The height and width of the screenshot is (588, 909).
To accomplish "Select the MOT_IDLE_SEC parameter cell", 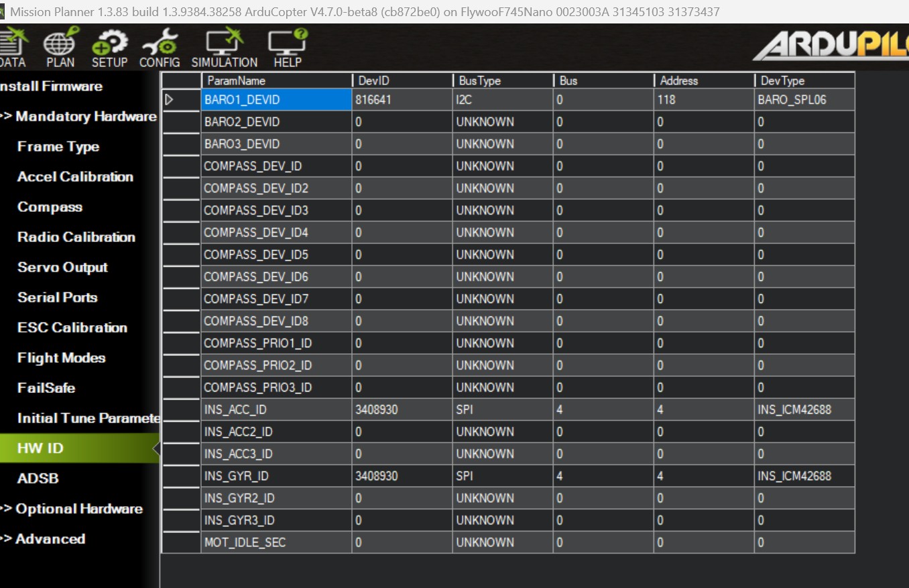I will pyautogui.click(x=277, y=542).
